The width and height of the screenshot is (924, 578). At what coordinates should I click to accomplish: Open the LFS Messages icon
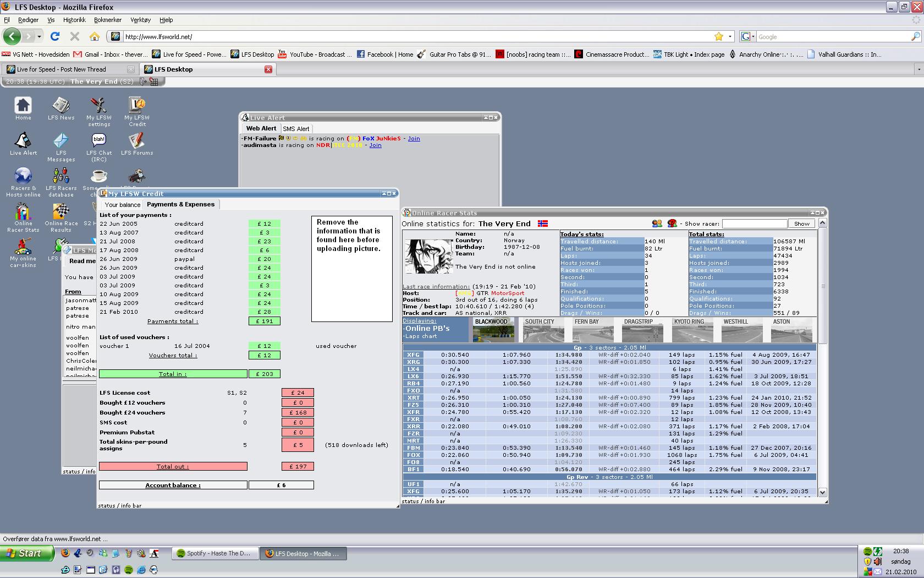(61, 147)
